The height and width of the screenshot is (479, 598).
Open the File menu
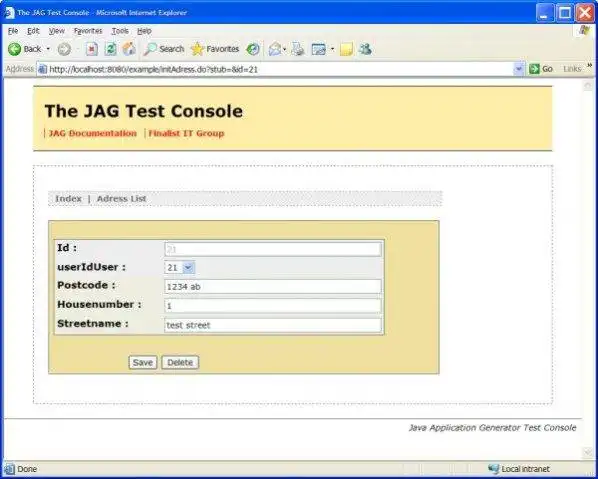tap(13, 31)
